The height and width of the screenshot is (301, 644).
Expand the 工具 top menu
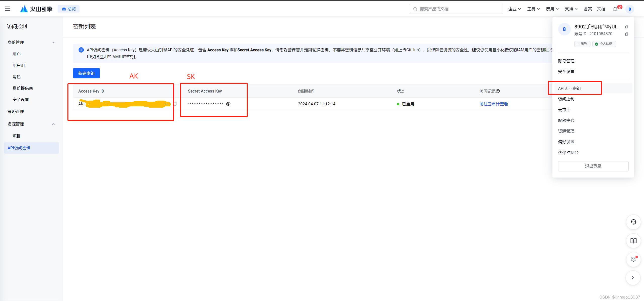click(533, 9)
